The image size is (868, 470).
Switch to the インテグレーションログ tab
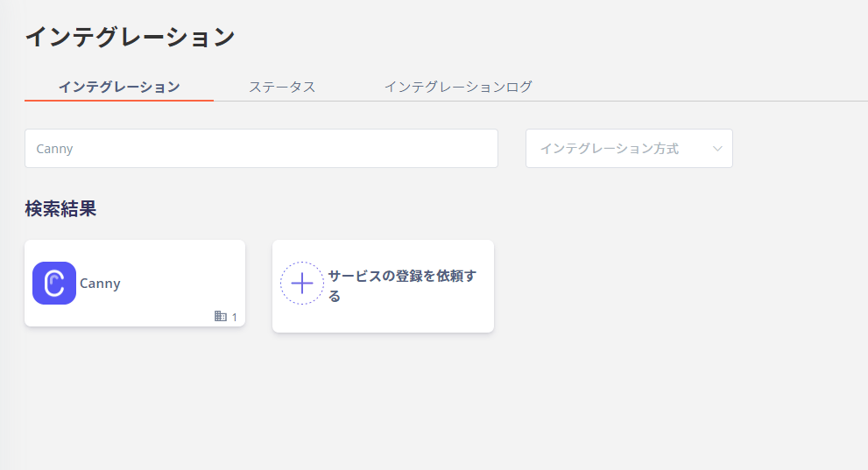tap(458, 87)
